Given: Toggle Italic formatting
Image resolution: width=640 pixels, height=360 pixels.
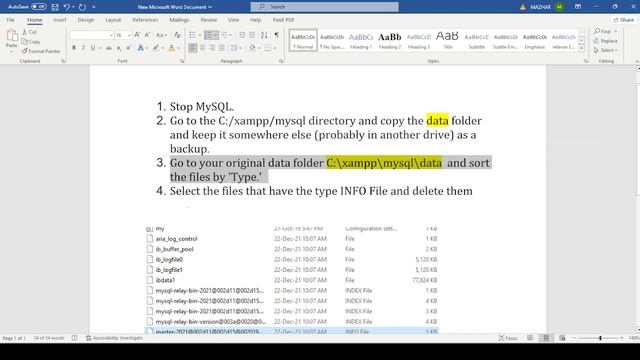Looking at the screenshot, I should pos(83,48).
